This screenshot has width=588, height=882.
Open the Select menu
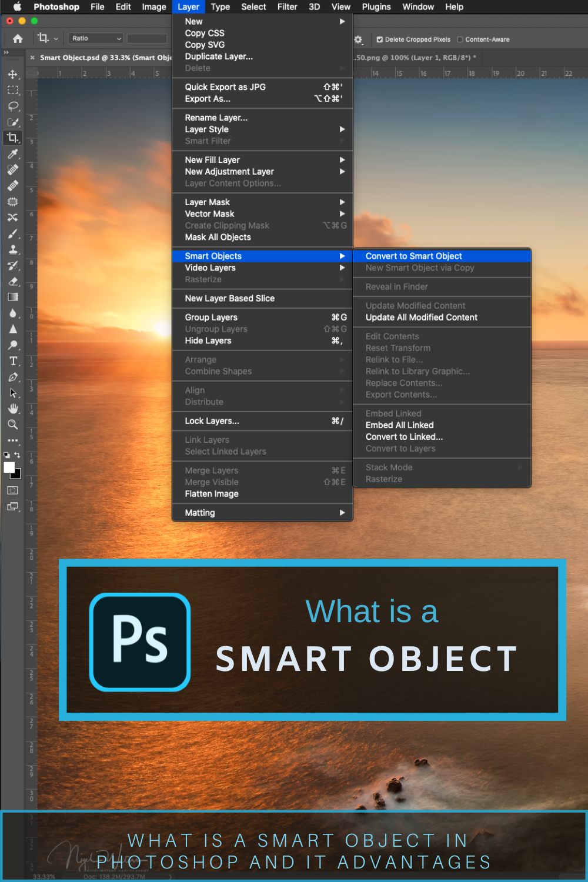pyautogui.click(x=253, y=7)
